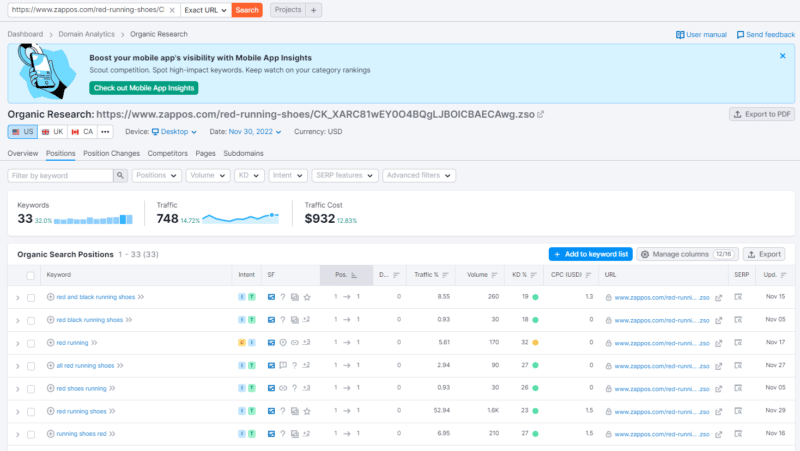Check the red and black running shoes row

point(31,297)
